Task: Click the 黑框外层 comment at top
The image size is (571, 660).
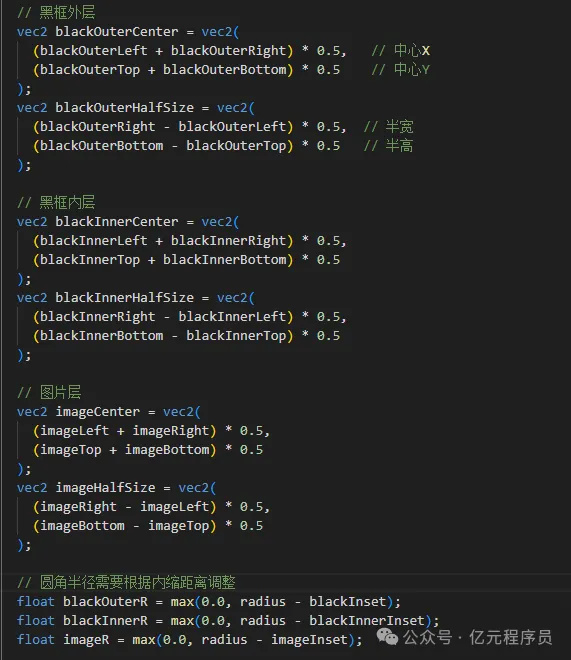Action: pos(56,13)
